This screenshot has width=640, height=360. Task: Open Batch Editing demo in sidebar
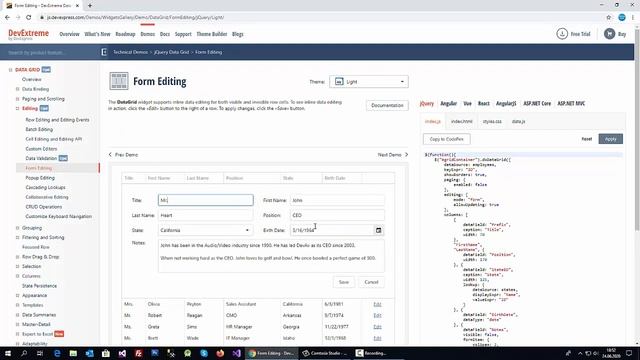tap(39, 129)
